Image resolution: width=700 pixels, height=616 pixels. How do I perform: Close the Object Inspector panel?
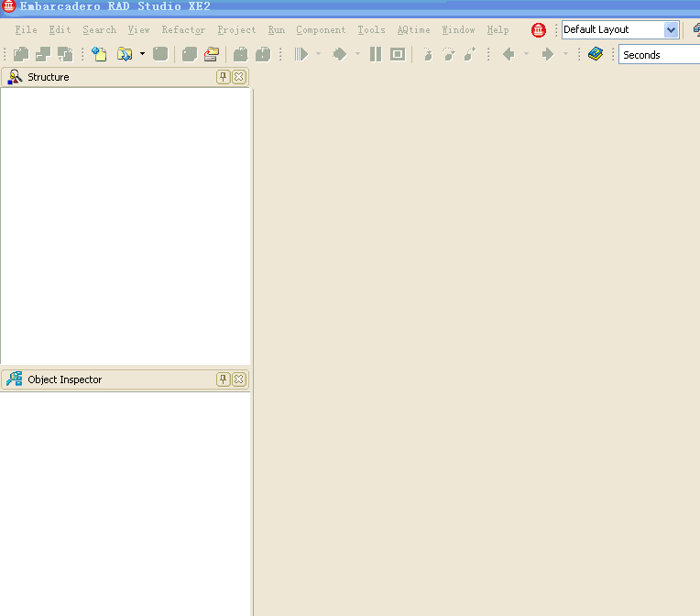pyautogui.click(x=239, y=379)
